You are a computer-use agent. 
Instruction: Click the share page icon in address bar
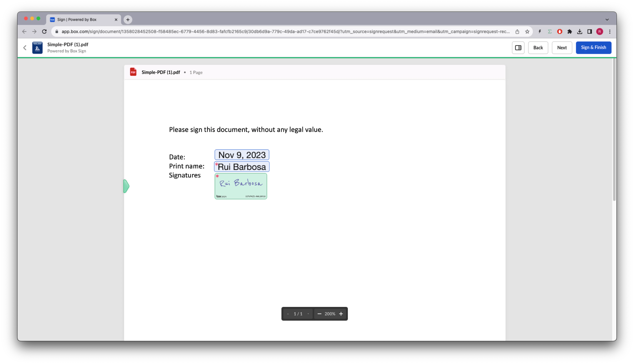coord(517,32)
